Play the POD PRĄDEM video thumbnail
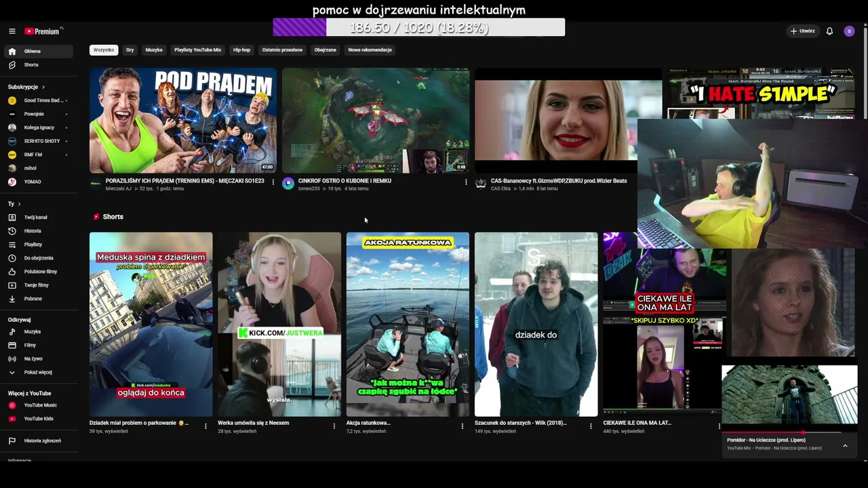Image resolution: width=868 pixels, height=488 pixels. click(x=183, y=121)
